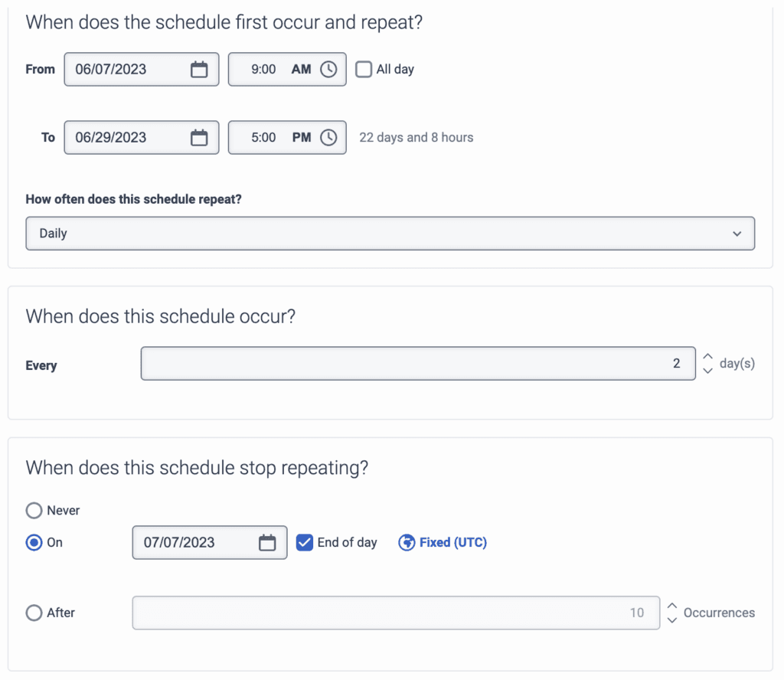Open calendar picker for From date
784x680 pixels.
pyautogui.click(x=199, y=69)
